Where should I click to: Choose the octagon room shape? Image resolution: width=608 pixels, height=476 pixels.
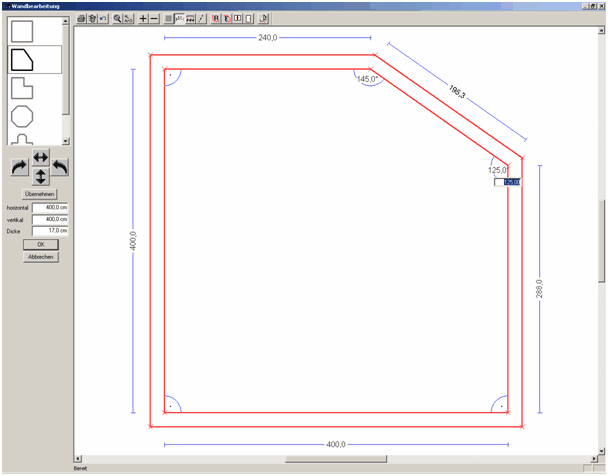pos(22,116)
